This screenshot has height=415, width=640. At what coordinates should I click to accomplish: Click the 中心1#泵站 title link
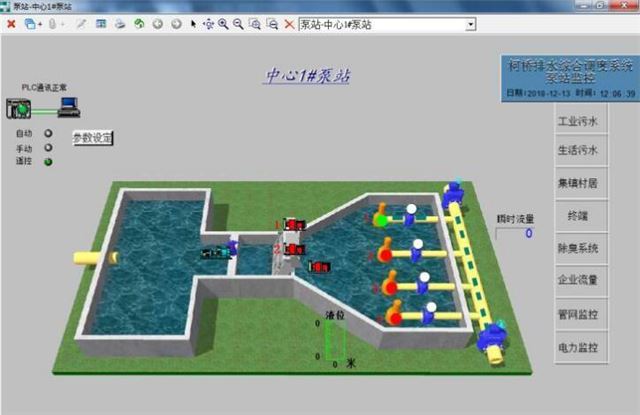[x=307, y=76]
